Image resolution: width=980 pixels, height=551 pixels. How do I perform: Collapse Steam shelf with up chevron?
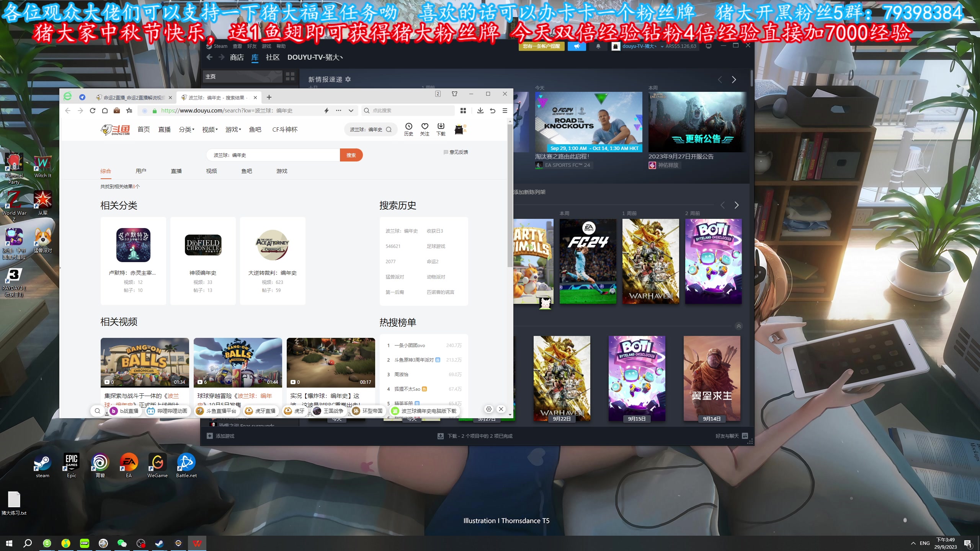click(x=739, y=326)
